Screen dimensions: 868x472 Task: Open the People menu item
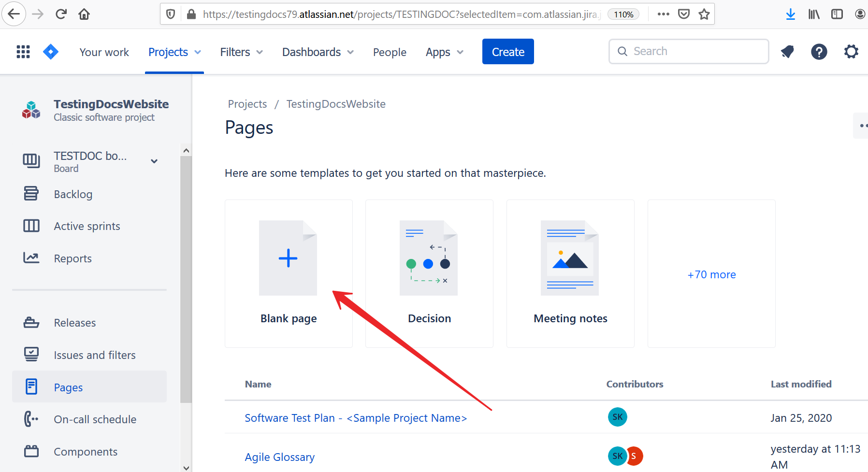click(390, 52)
